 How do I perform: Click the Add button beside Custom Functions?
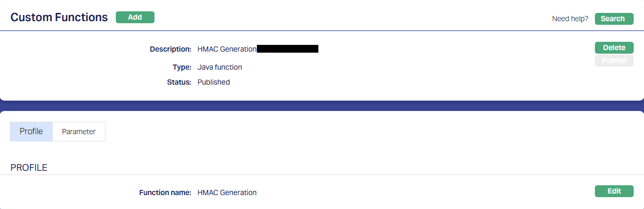coord(135,17)
